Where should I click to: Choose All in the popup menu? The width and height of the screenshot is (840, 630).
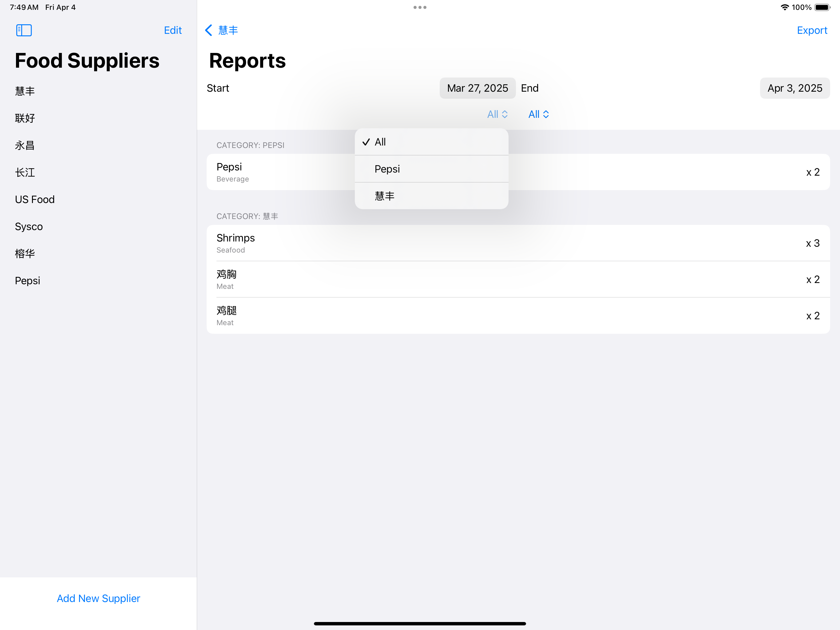(431, 142)
